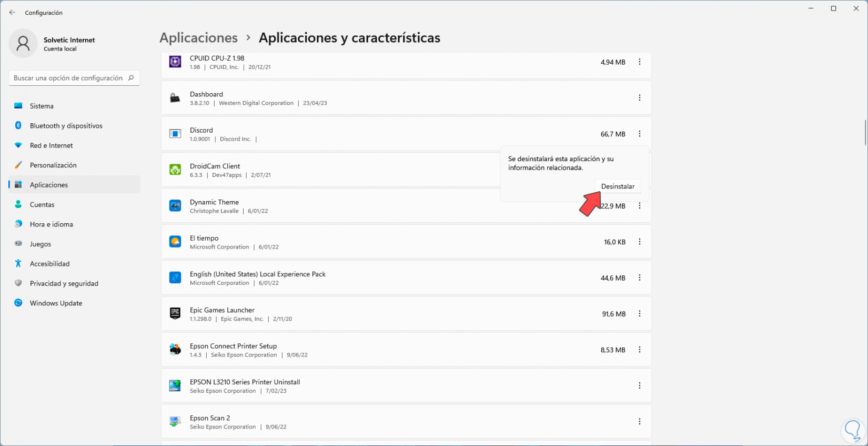Image resolution: width=868 pixels, height=446 pixels.
Task: Open Bluetooth y dispositivos section
Action: (66, 126)
